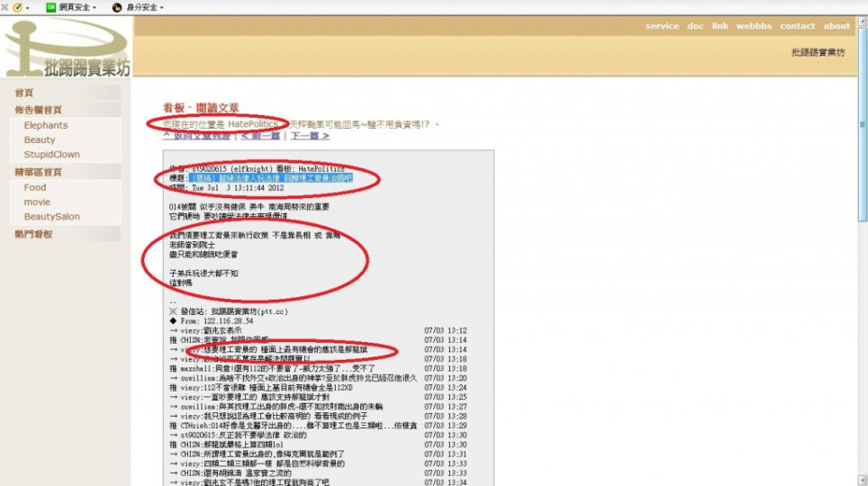Screen dimensions: 868x486
Task: Select 首頁 in the left sidebar
Action: [24, 93]
